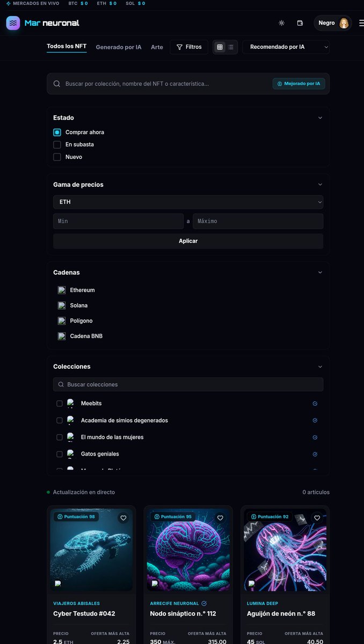Image resolution: width=364 pixels, height=644 pixels.
Task: Switch to list view layout
Action: click(231, 47)
